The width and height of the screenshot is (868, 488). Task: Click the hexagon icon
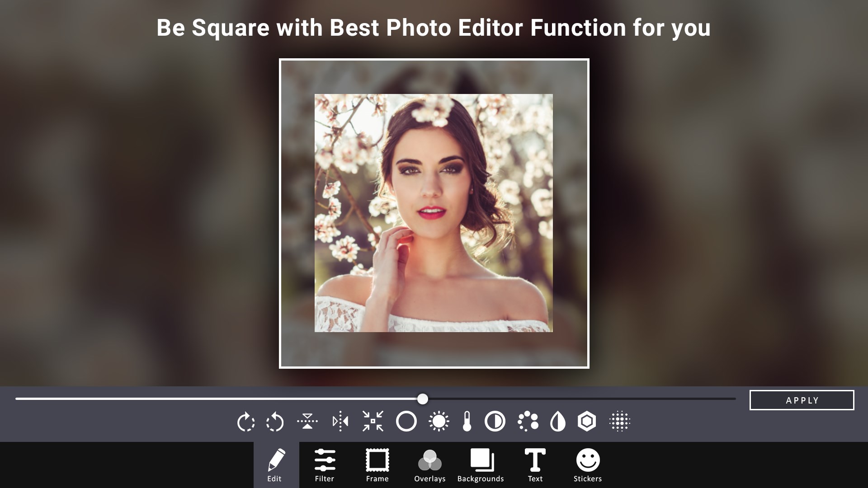click(587, 421)
